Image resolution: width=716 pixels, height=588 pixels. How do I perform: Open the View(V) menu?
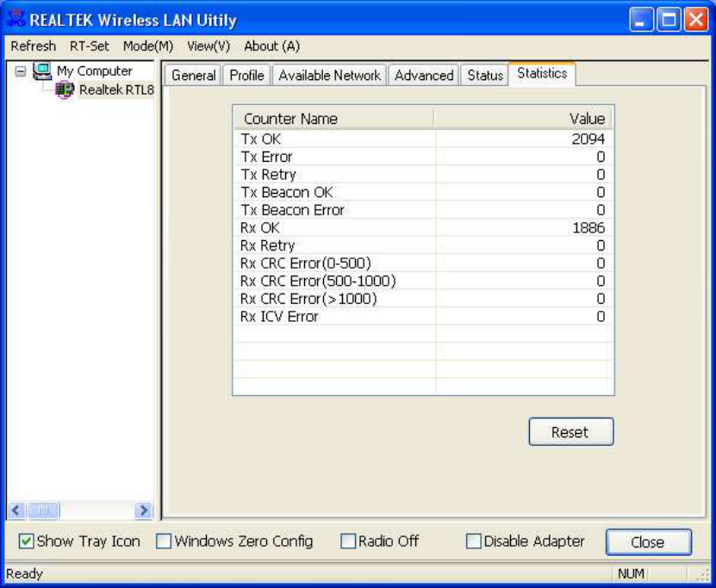(x=209, y=46)
